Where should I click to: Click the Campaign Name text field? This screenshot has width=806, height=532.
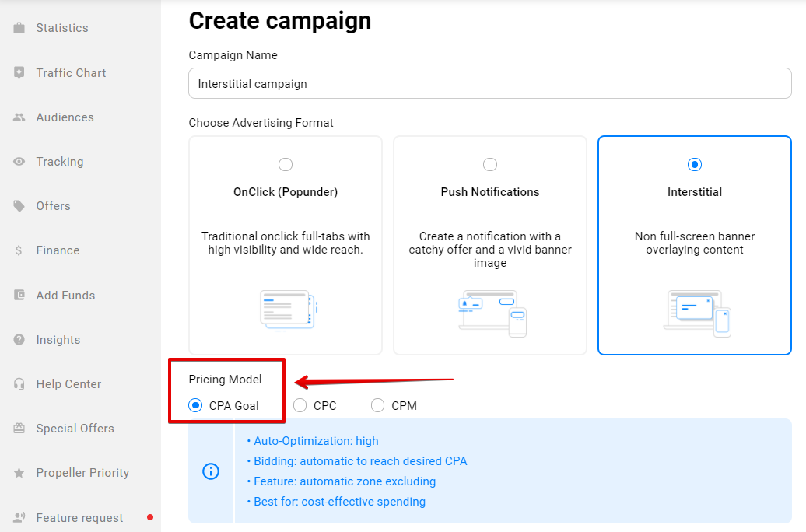coord(489,84)
